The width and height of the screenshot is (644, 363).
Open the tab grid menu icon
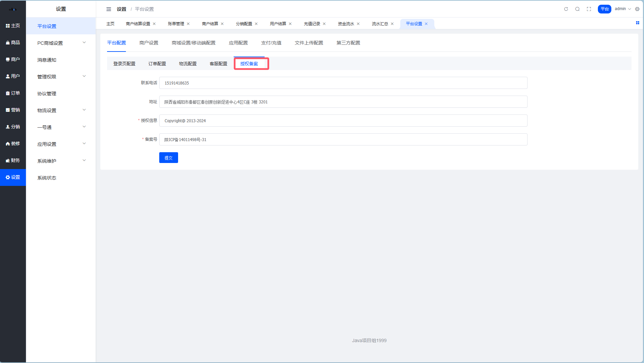tap(637, 23)
